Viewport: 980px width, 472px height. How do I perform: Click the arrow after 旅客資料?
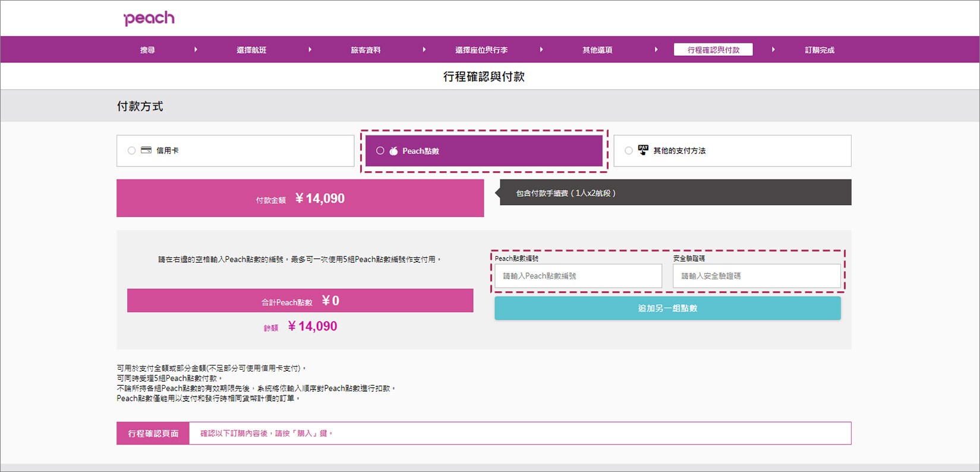coord(424,49)
